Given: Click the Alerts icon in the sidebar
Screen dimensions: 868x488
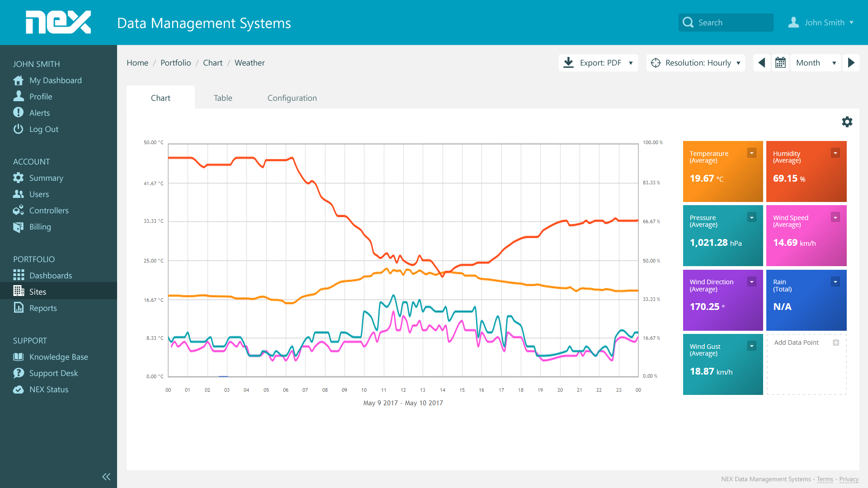Looking at the screenshot, I should pyautogui.click(x=18, y=113).
